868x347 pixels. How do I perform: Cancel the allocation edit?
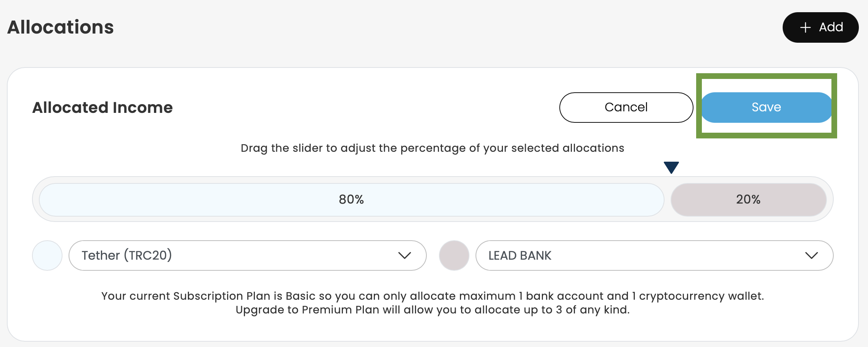point(626,107)
